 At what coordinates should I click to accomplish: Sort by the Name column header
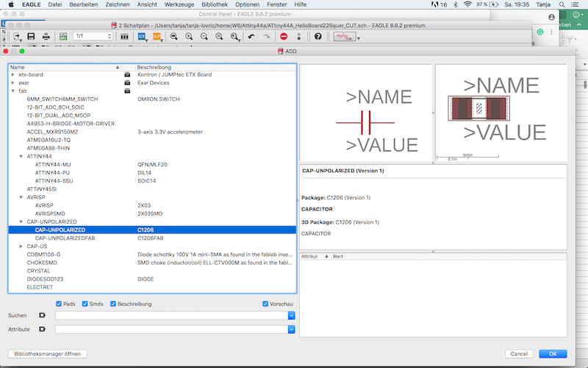tap(65, 67)
